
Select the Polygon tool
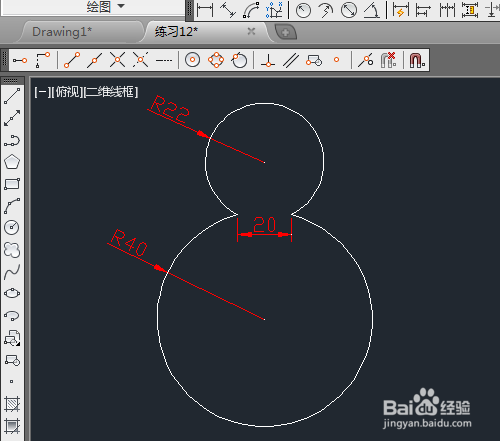(x=12, y=162)
